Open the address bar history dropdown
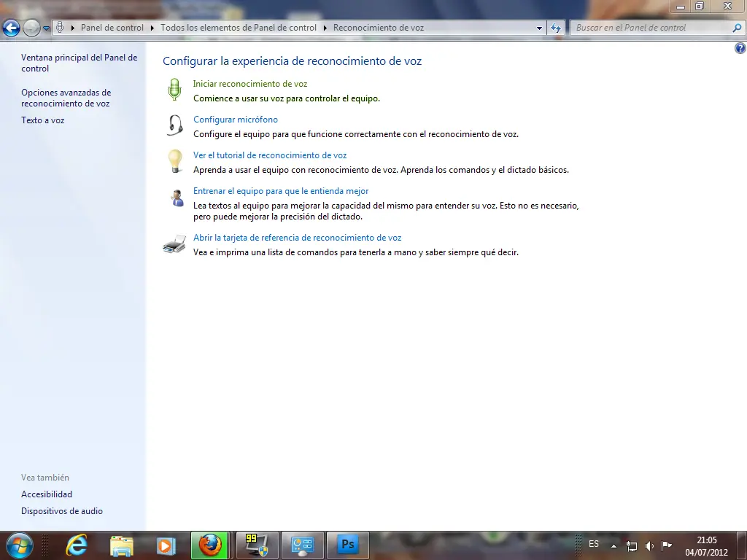The height and width of the screenshot is (560, 747). point(539,28)
